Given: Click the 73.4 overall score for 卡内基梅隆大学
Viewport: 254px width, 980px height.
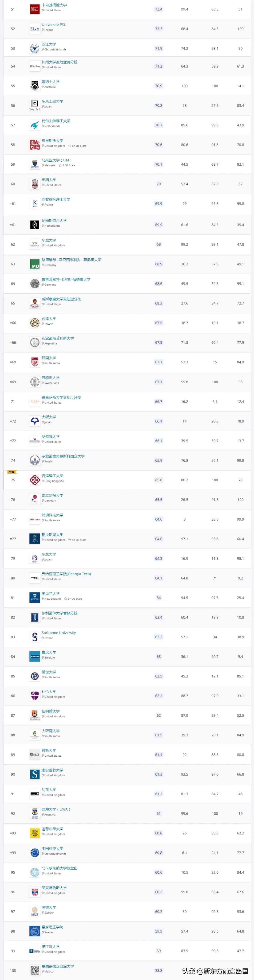Looking at the screenshot, I should click(159, 9).
